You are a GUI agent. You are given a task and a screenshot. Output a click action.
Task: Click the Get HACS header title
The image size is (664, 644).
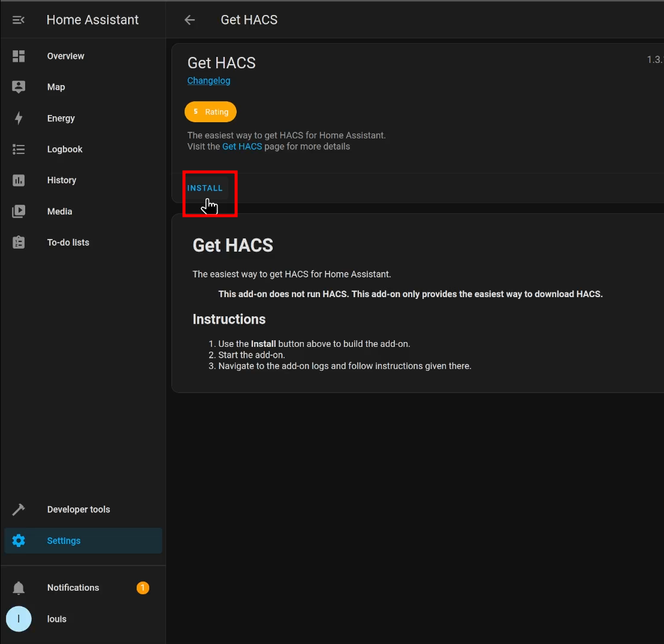[249, 20]
